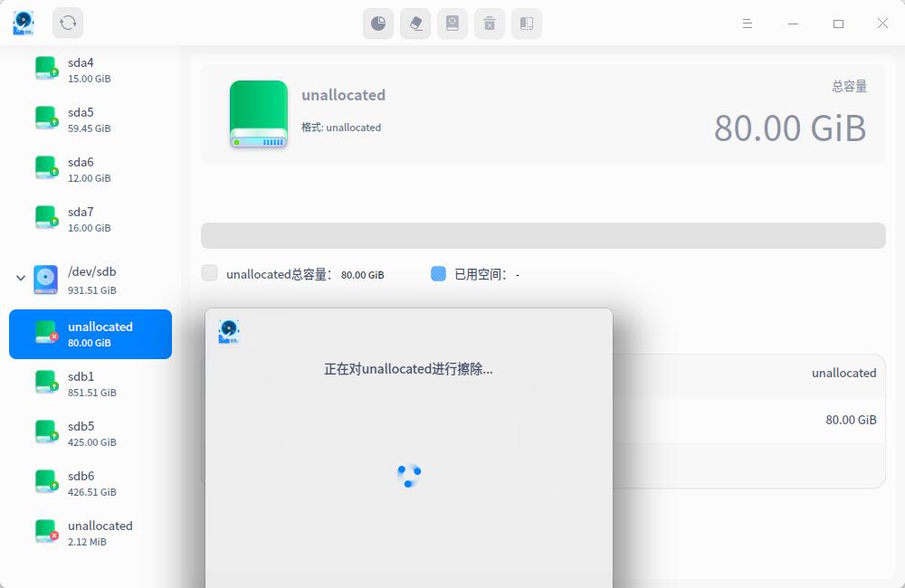Click the spinning progress indicator in the dialog
Screen dimensions: 905x588
[x=408, y=475]
